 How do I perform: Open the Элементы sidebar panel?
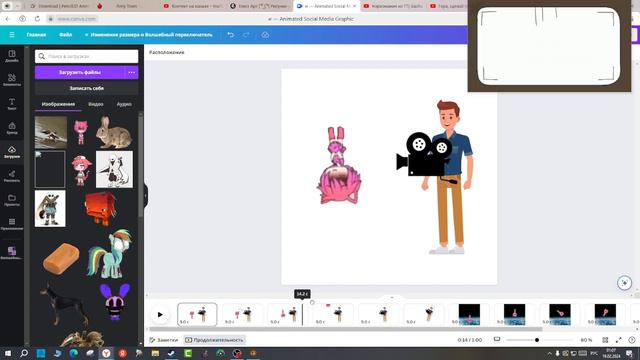[x=12, y=80]
